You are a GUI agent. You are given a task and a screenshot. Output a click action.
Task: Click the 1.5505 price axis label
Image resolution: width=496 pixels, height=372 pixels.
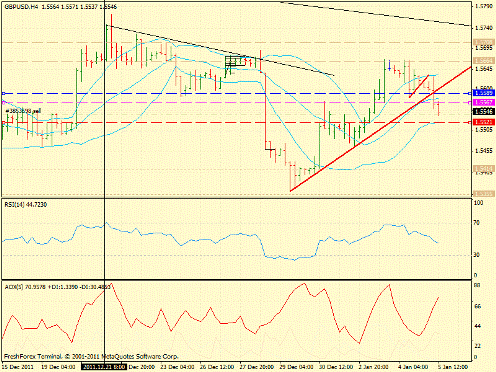[484, 130]
